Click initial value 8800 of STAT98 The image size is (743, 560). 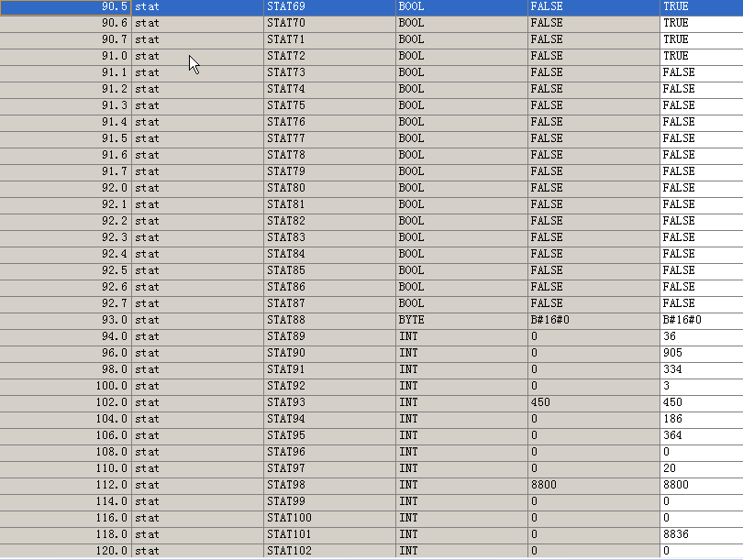tap(593, 485)
